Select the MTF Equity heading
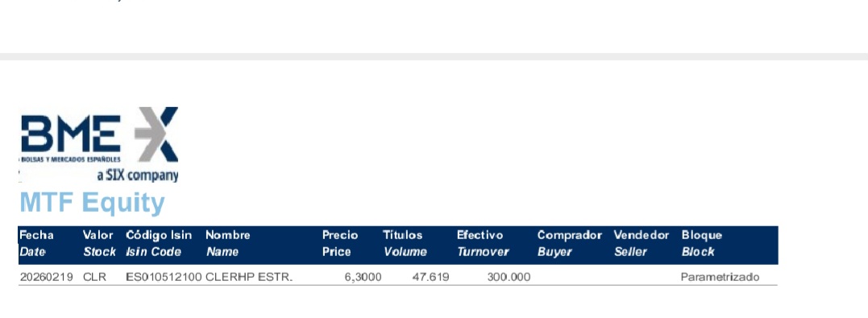This screenshot has width=868, height=318. click(x=92, y=202)
